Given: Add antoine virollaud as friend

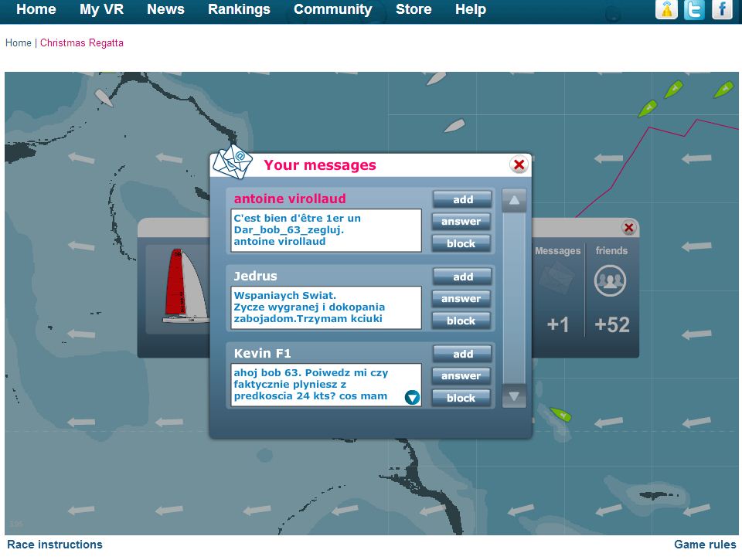Looking at the screenshot, I should [x=462, y=199].
